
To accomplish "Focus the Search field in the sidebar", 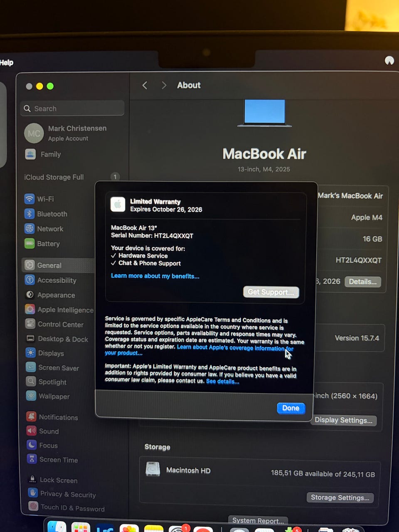I will tap(72, 108).
